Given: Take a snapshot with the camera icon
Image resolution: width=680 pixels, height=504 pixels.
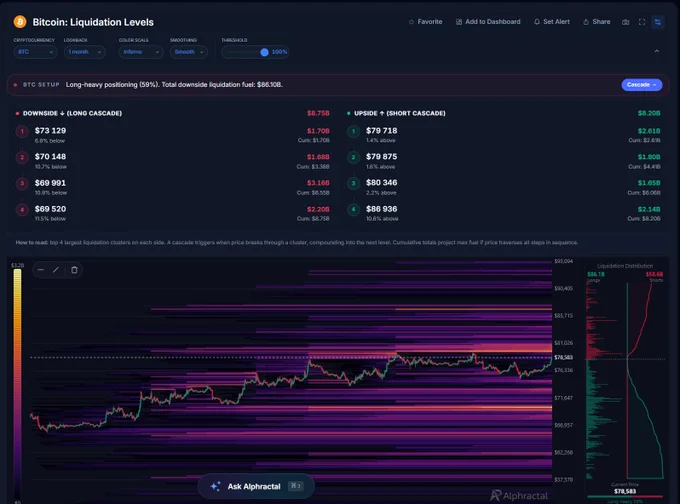Looking at the screenshot, I should tap(625, 22).
